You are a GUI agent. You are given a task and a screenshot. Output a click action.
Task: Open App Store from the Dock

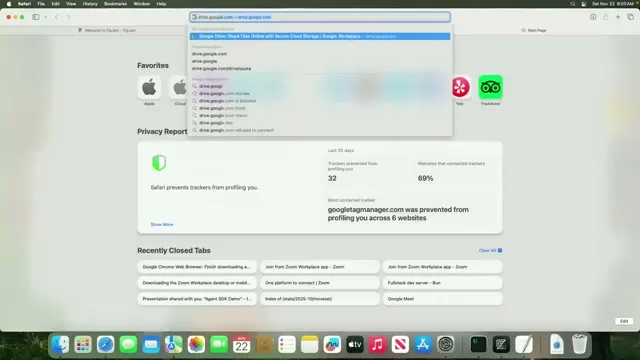tap(423, 344)
